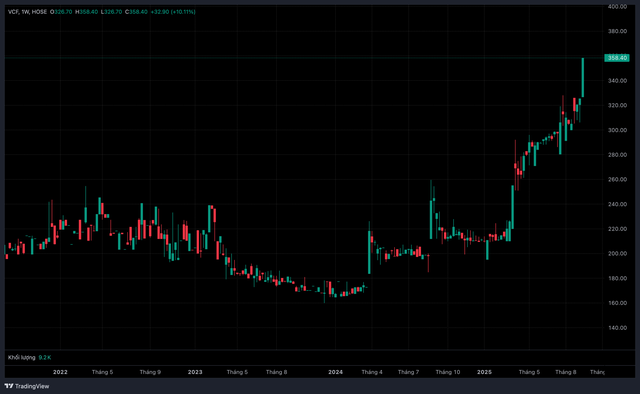Click the 300.00 price axis label

[617, 130]
